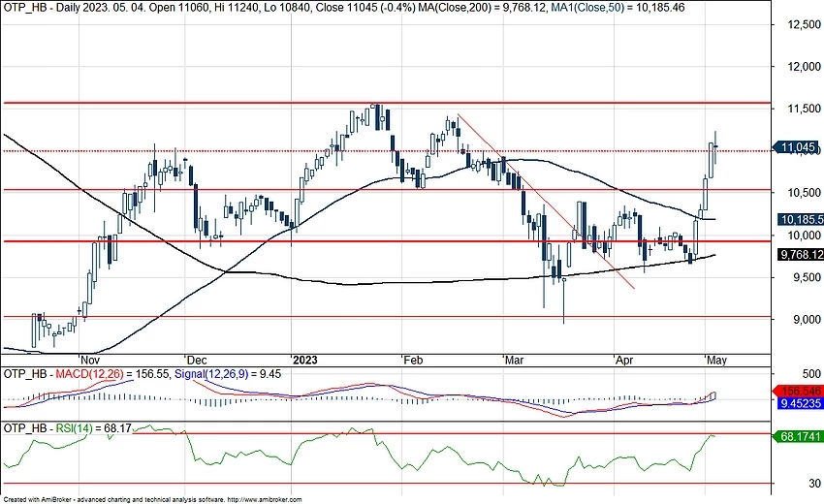Select MA1(Close,50) label in chart header
The image size is (824, 504).
coord(605,7)
